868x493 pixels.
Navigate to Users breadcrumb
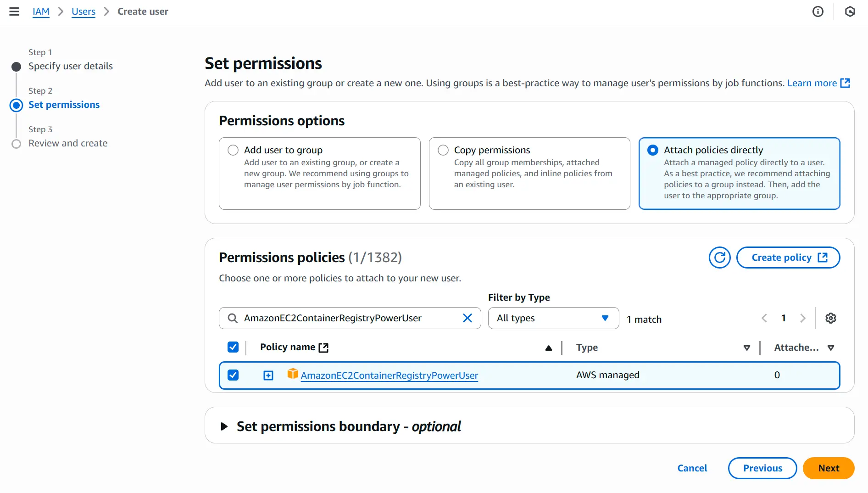[x=83, y=11]
